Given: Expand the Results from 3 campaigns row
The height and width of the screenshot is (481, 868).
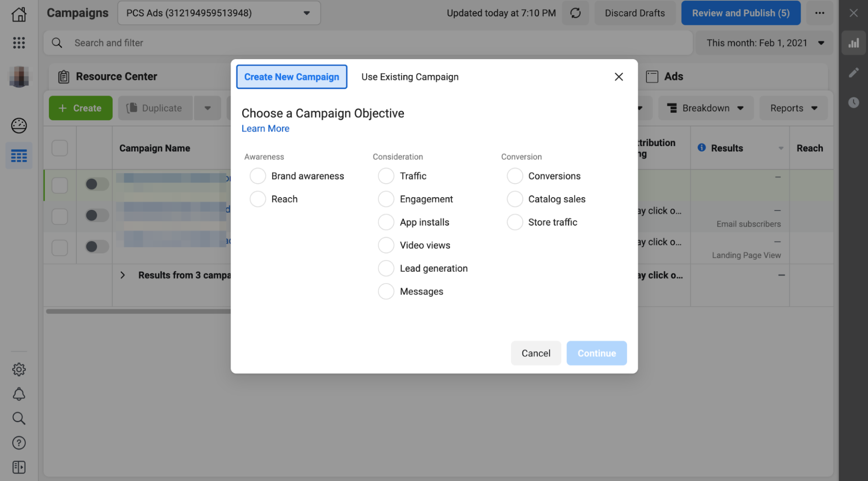Looking at the screenshot, I should (x=123, y=275).
